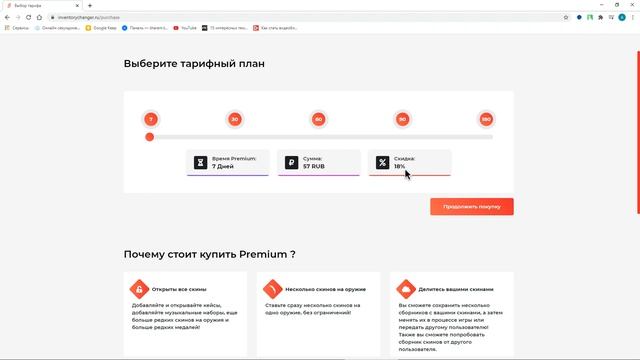Click the browser forward arrow

[x=18, y=17]
